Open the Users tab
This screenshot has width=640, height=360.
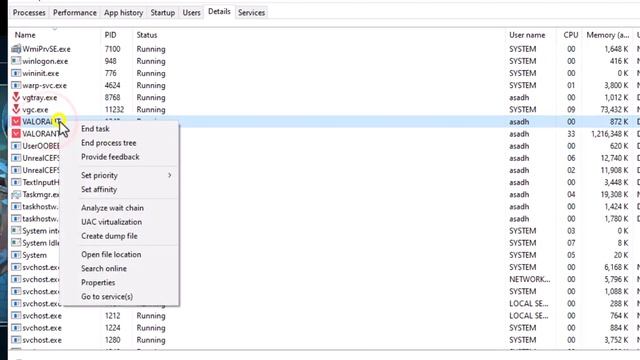pyautogui.click(x=191, y=13)
